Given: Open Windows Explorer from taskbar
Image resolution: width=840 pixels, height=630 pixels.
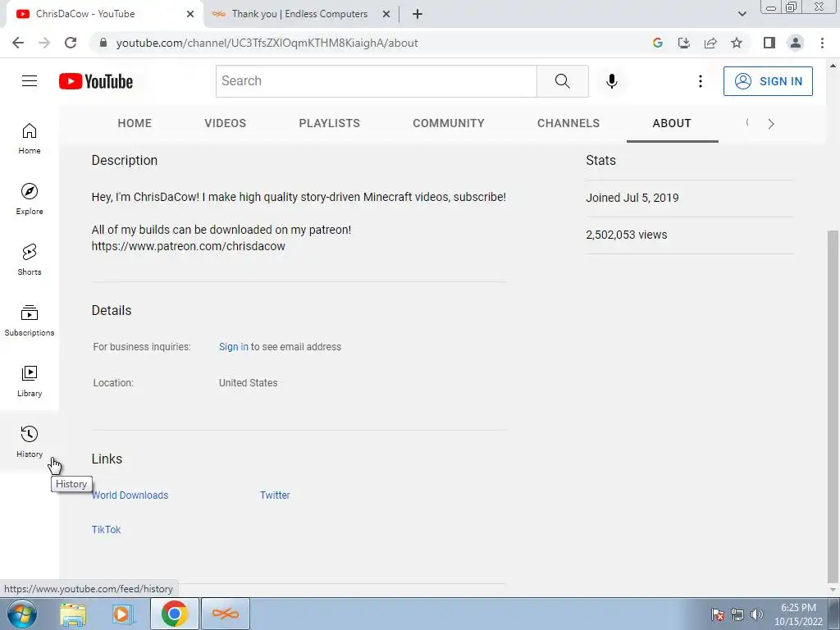Looking at the screenshot, I should [x=73, y=614].
